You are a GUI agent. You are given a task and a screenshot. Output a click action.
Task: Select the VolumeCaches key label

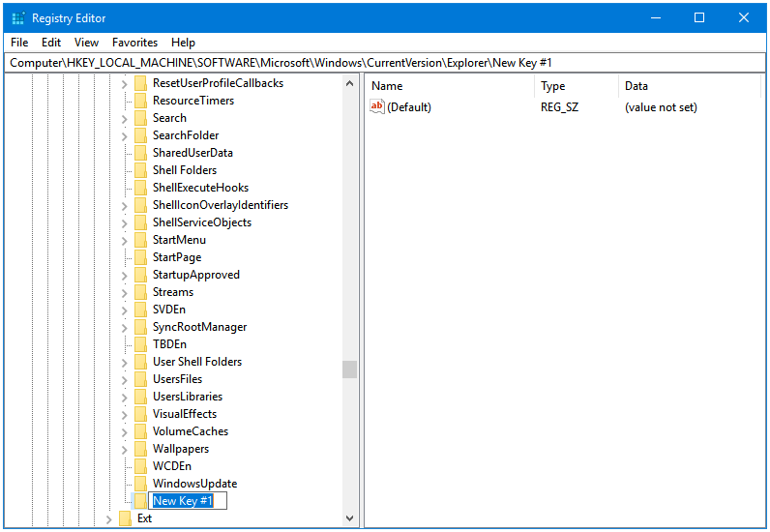(x=191, y=431)
